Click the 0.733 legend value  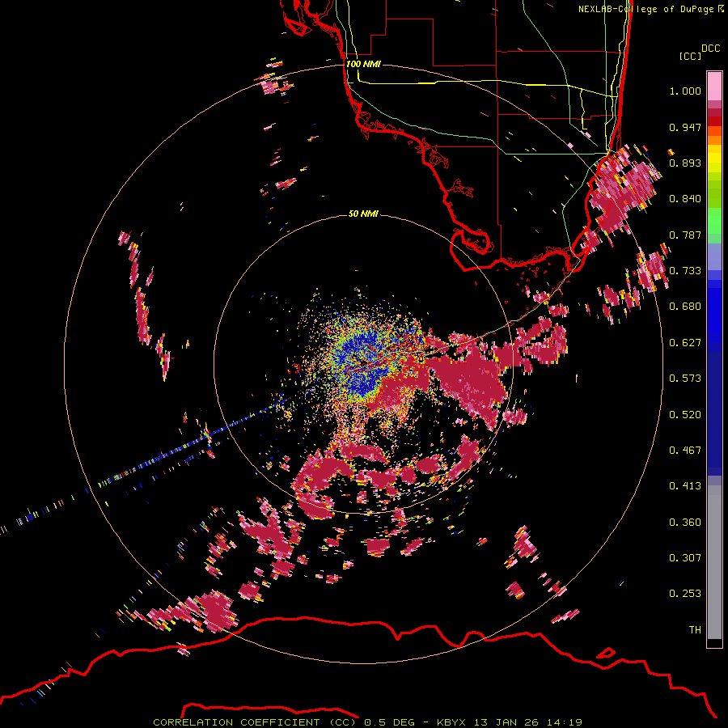[x=685, y=271]
